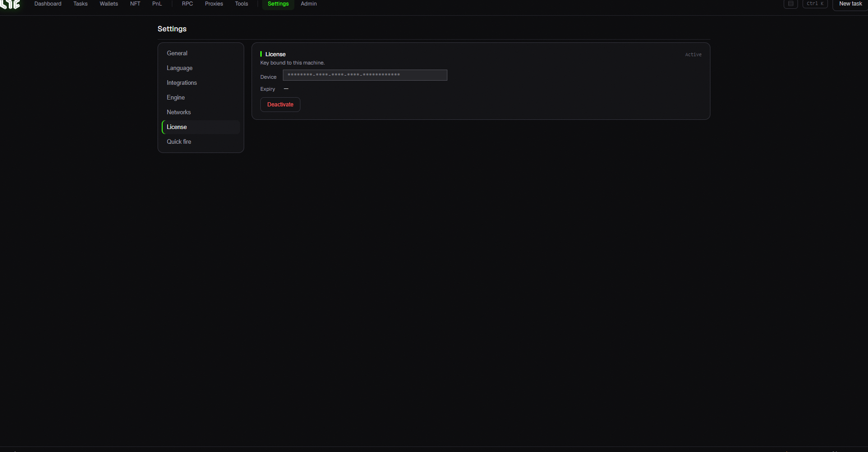Deactivate the license key
The image size is (868, 452).
pyautogui.click(x=280, y=105)
